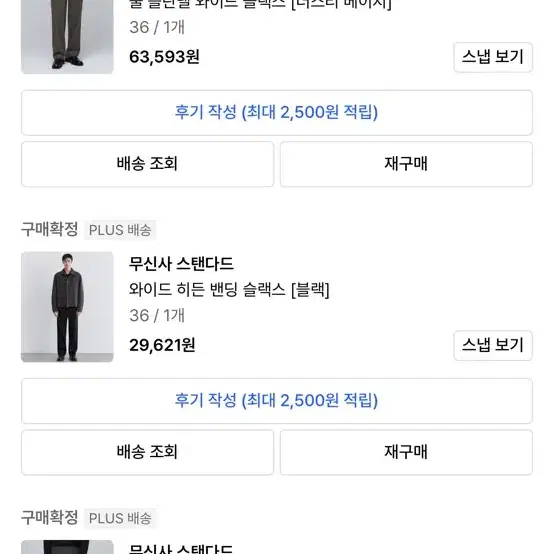Open 배송 조회 for the 63,593원 order

[147, 164]
